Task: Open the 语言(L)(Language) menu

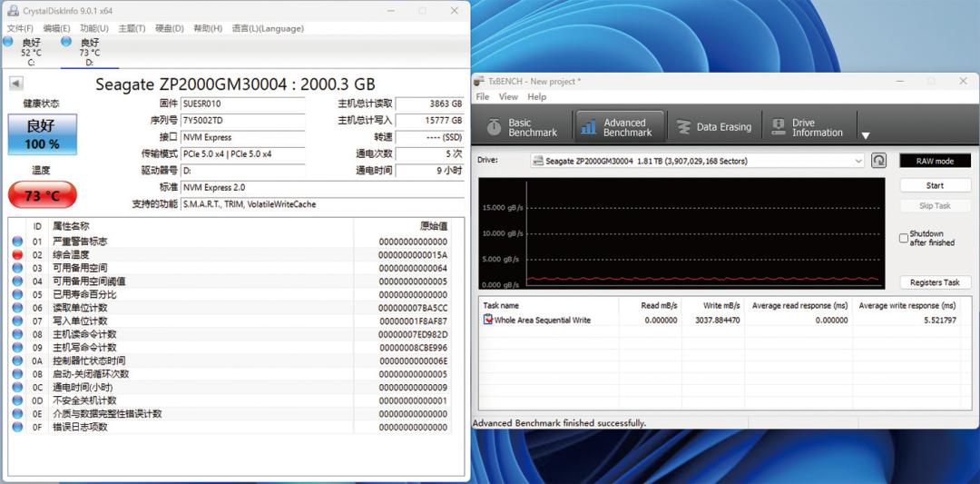Action: 268,28
